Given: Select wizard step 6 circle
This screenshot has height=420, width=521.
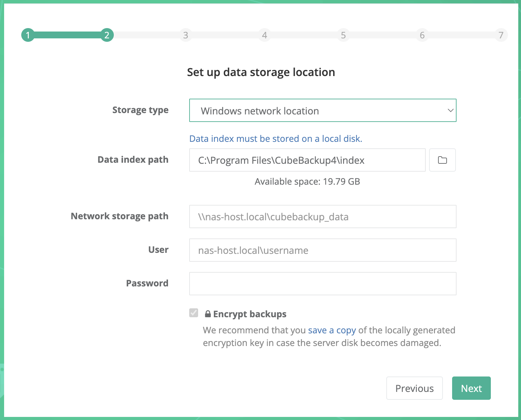Looking at the screenshot, I should point(422,35).
